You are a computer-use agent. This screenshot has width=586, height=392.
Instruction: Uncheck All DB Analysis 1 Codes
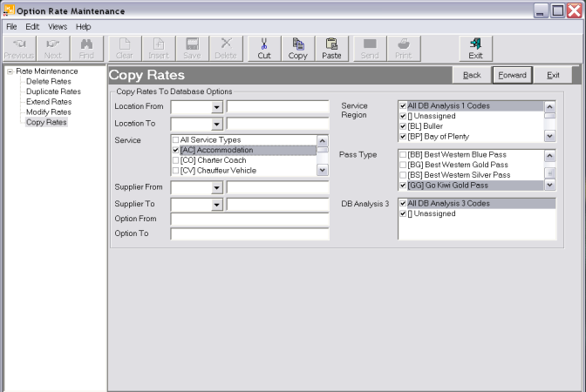pyautogui.click(x=403, y=106)
